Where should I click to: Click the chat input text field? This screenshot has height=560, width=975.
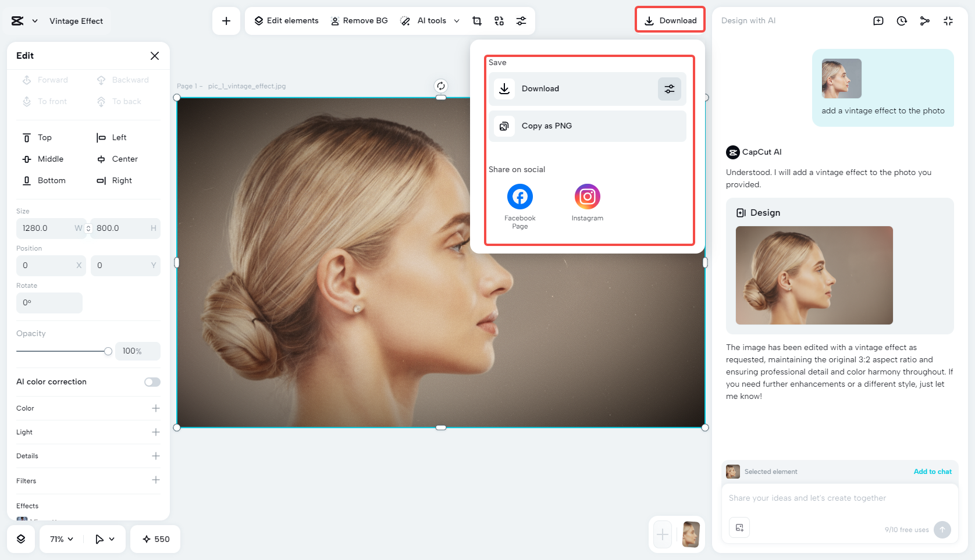839,498
